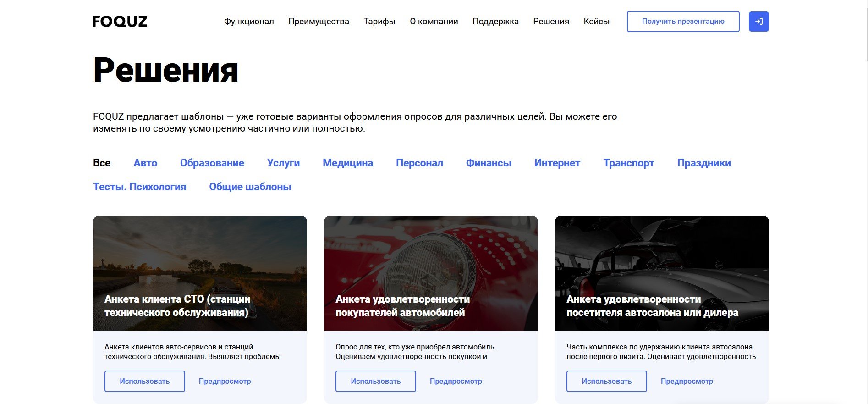Go to the Кейсы page
Screen dimensions: 868x404
pos(596,22)
